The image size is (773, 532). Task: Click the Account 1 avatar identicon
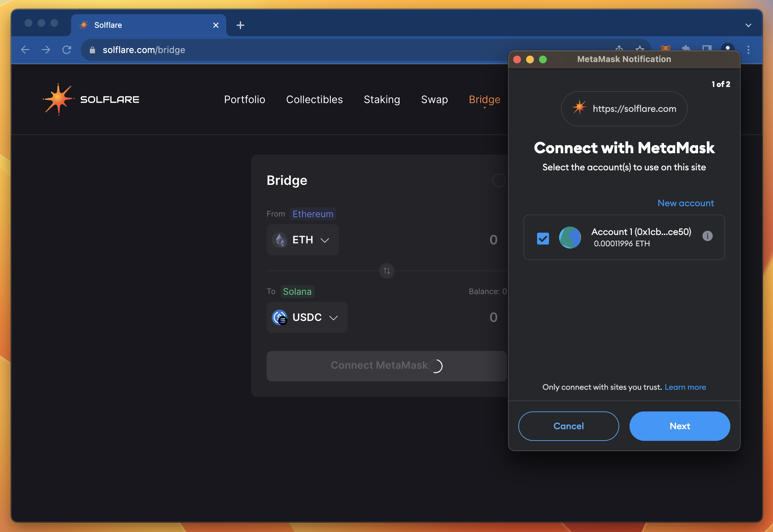(570, 237)
